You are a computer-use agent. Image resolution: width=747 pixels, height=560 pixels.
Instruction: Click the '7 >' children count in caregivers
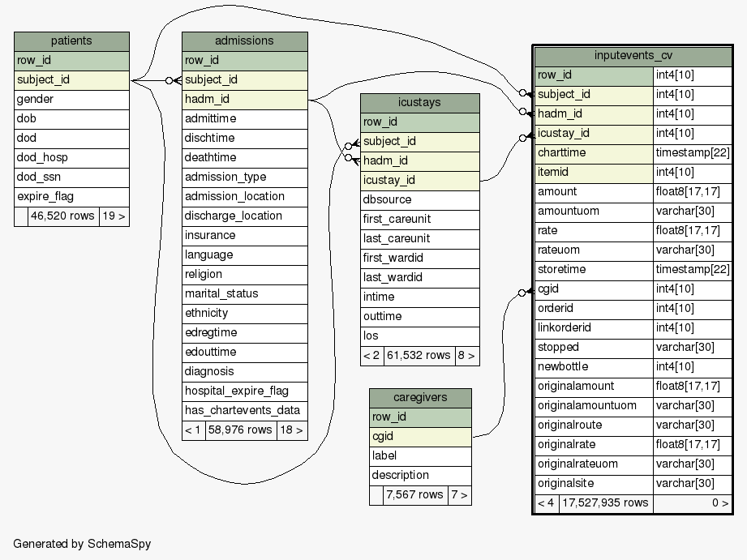(459, 495)
